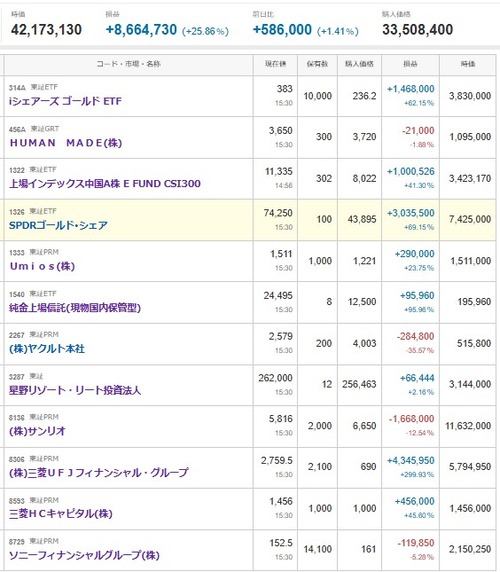Open 純金上場信託(現物国内保管型) link

[x=75, y=308]
